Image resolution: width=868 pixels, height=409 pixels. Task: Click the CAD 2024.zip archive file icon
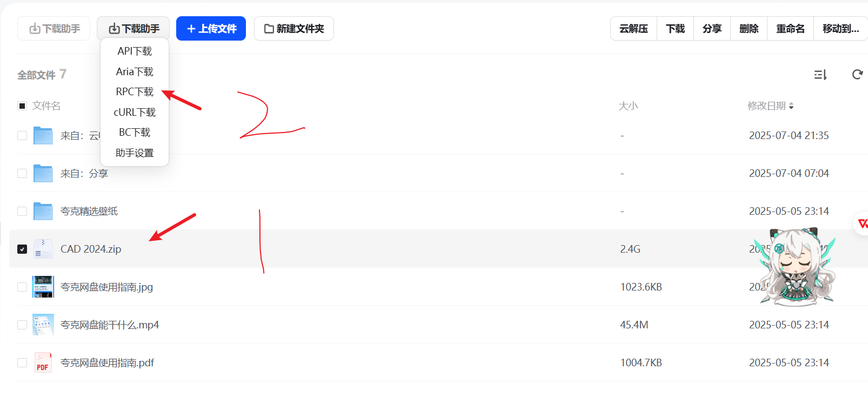click(43, 249)
